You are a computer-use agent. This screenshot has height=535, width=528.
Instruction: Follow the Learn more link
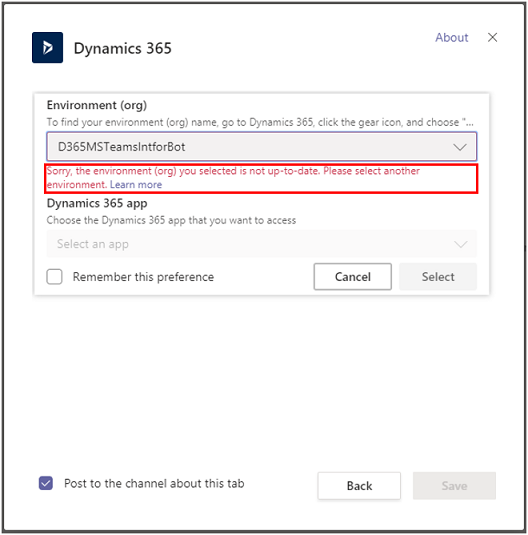coord(136,185)
